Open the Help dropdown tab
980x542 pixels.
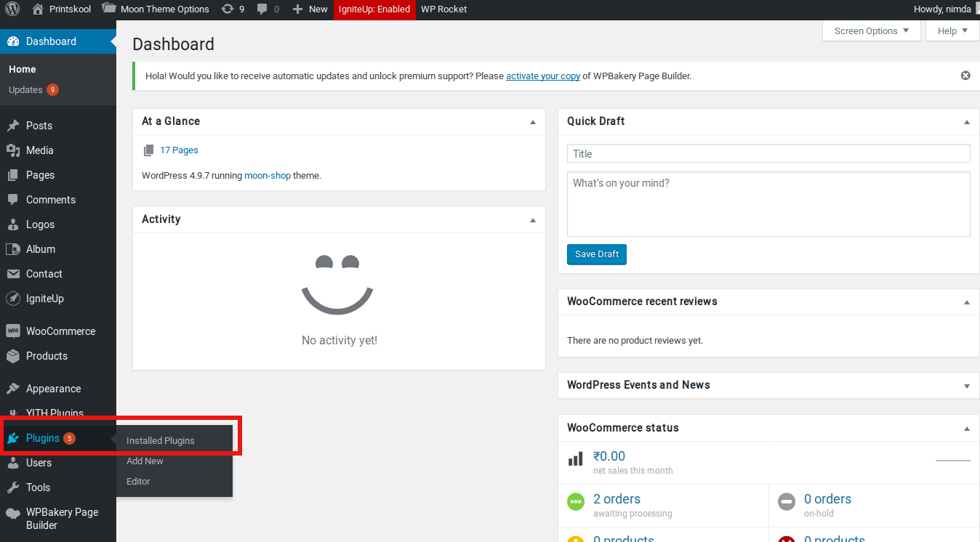click(x=952, y=31)
